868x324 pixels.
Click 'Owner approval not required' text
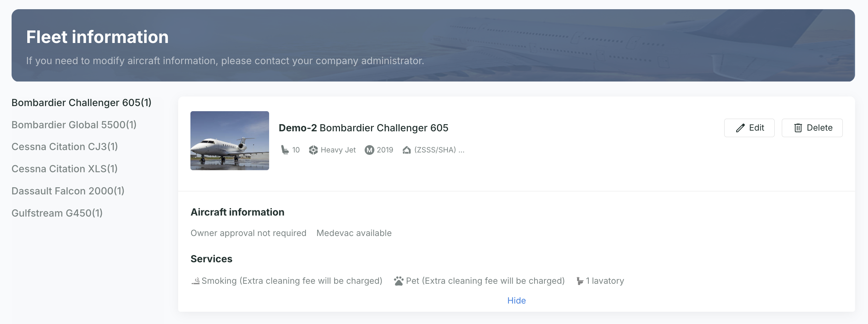[248, 233]
